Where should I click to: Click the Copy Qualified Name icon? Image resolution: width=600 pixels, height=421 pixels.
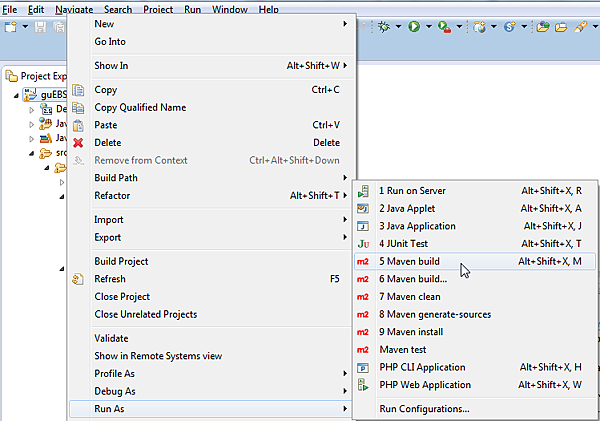(x=78, y=108)
